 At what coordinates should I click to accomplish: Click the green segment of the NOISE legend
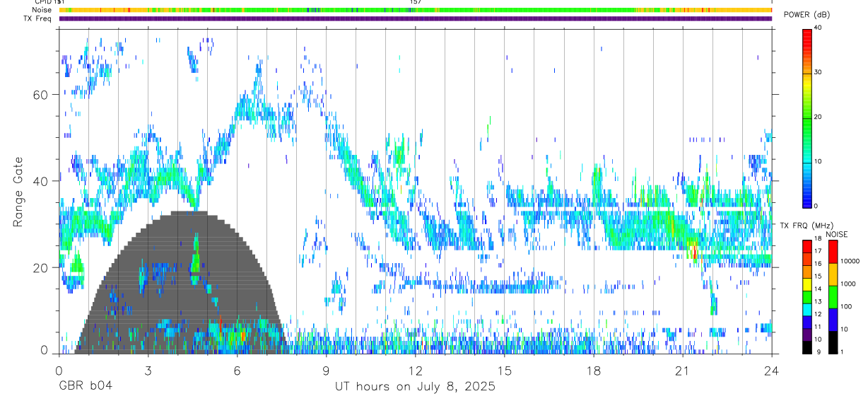(x=833, y=297)
